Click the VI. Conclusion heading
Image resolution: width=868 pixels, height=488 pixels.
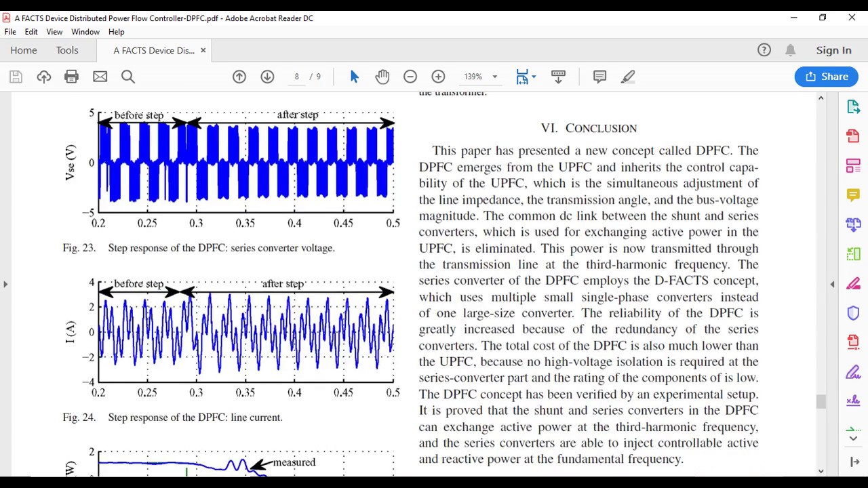click(589, 128)
